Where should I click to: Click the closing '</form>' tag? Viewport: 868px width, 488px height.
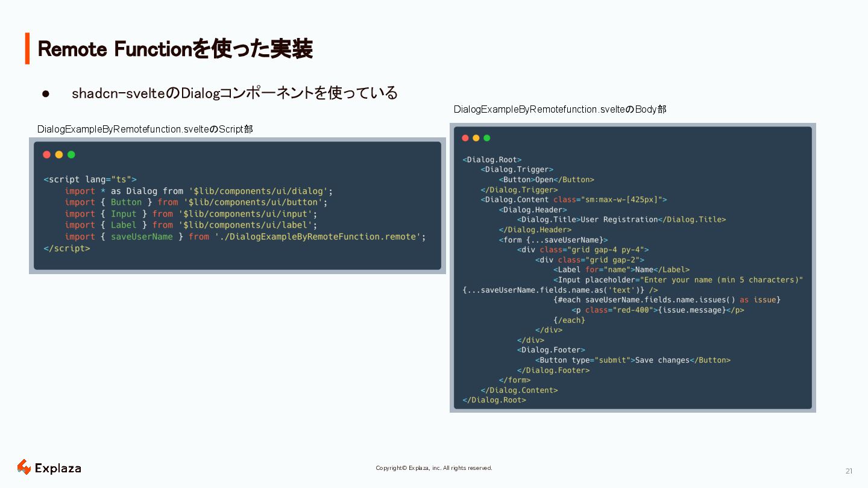click(x=515, y=380)
